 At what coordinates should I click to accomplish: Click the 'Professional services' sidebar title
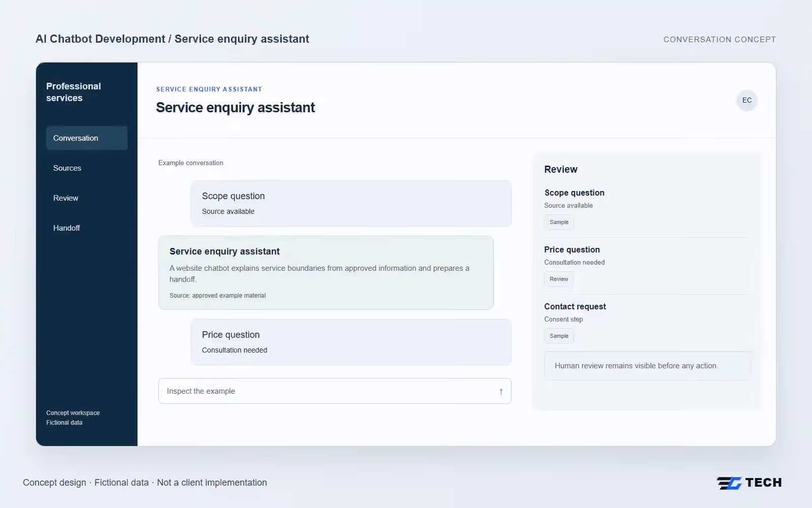[74, 92]
